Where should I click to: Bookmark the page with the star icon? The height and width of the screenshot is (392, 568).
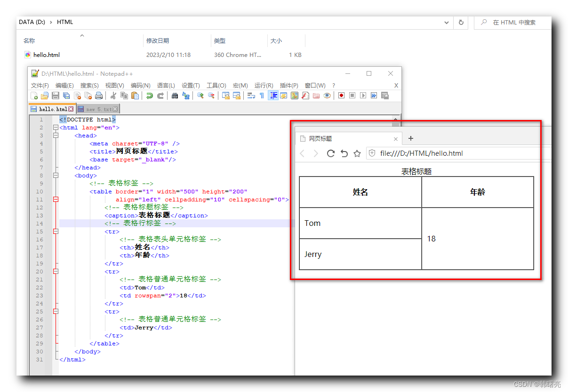(357, 153)
